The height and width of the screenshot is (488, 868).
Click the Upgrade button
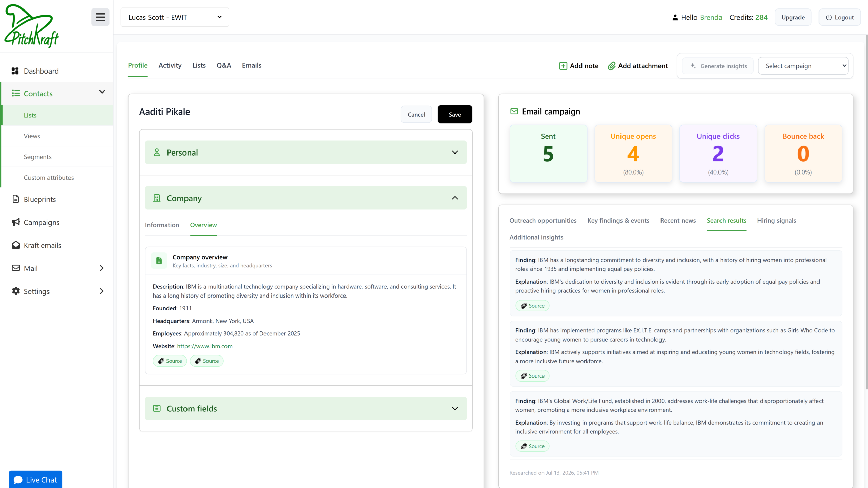pos(793,17)
